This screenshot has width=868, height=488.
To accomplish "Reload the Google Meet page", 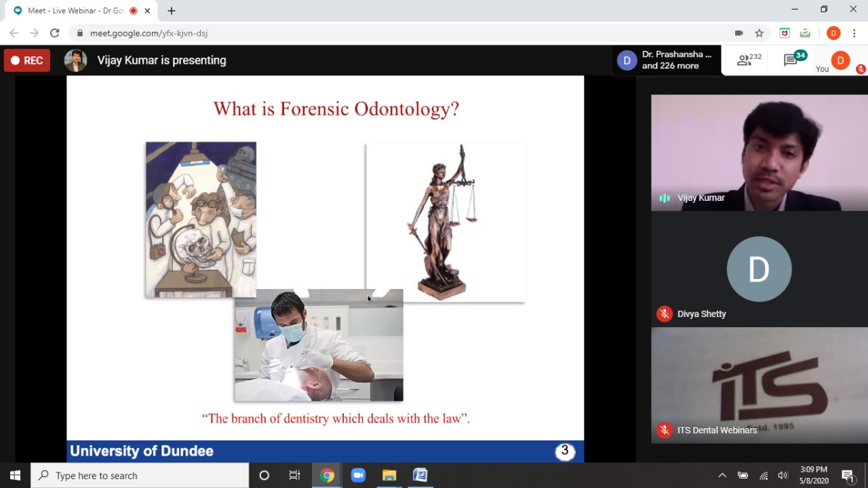I will (x=55, y=33).
